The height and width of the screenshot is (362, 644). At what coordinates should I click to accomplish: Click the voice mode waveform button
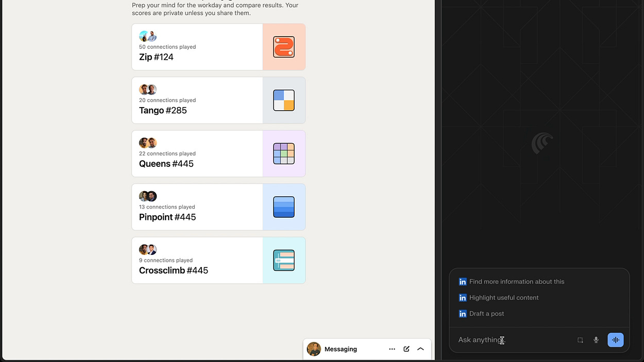(616, 340)
